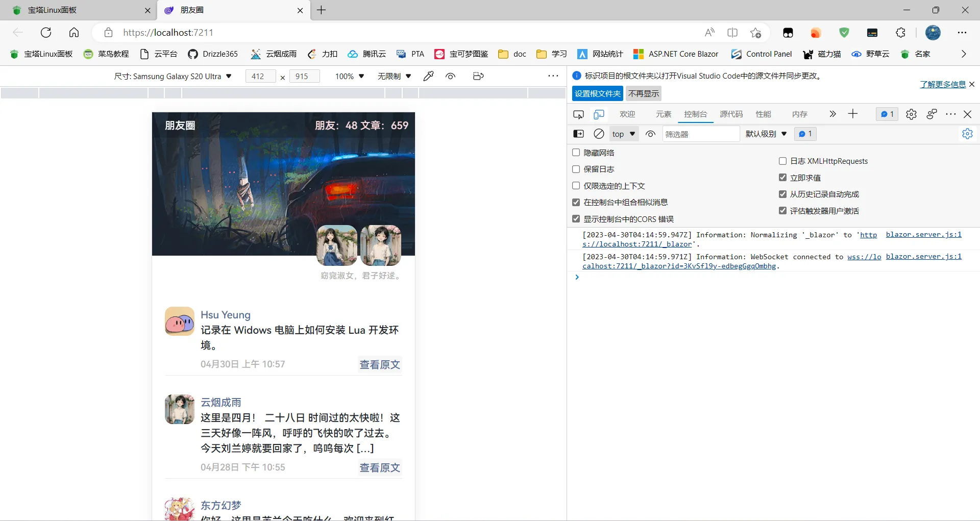
Task: Open the 默认级别 log level dropdown
Action: pos(766,134)
